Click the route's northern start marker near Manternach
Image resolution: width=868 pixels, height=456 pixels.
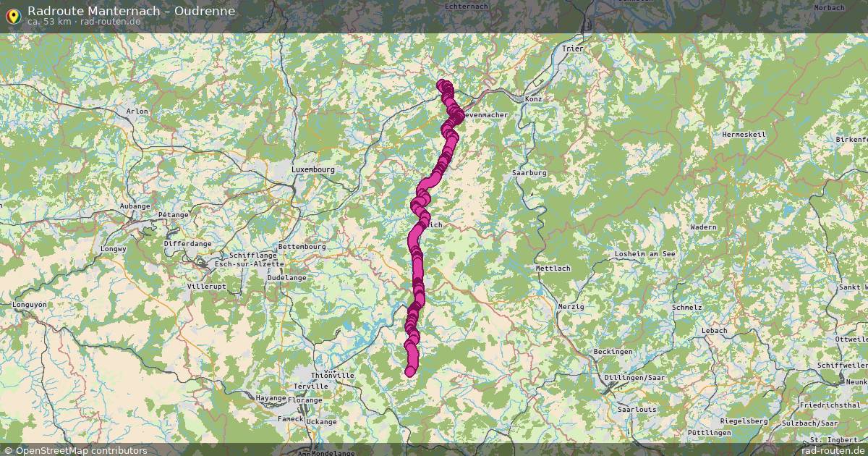point(442,85)
